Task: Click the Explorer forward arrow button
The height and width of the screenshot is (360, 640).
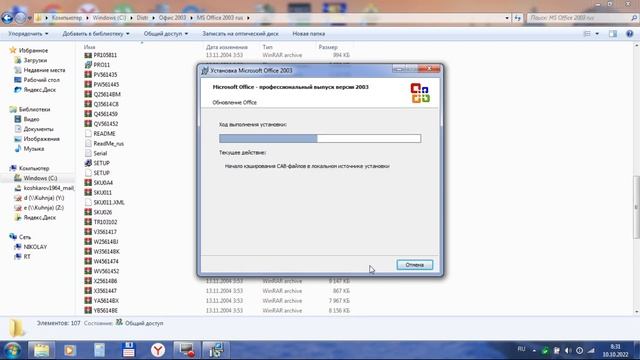Action: [x=20, y=18]
